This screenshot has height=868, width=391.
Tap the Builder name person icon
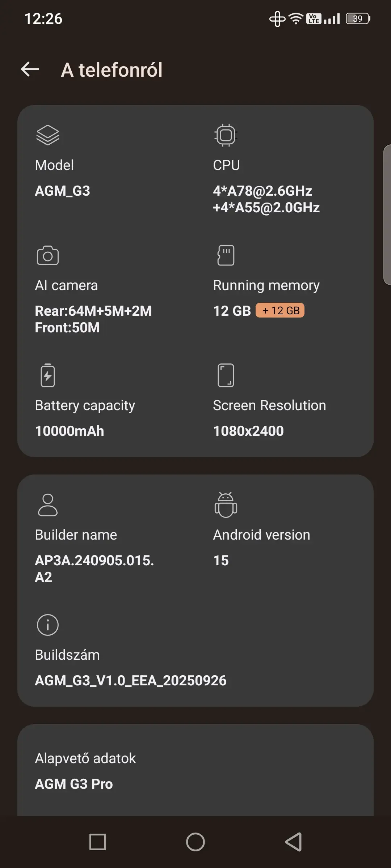click(x=47, y=505)
